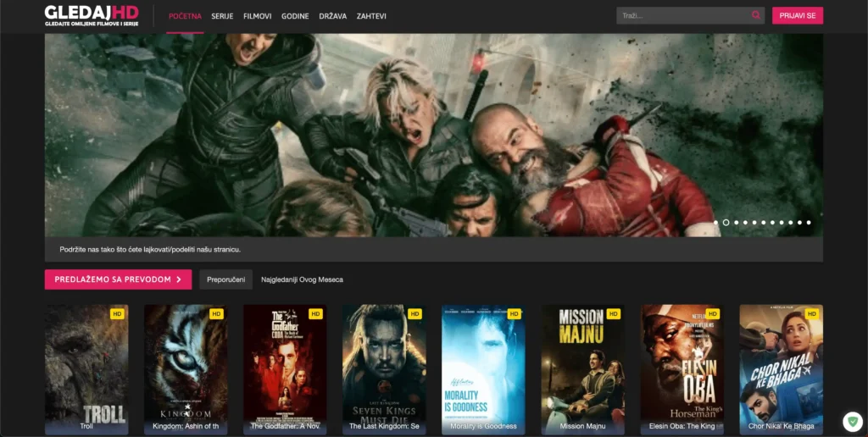Image resolution: width=868 pixels, height=437 pixels.
Task: Open the Država menu
Action: (x=332, y=16)
